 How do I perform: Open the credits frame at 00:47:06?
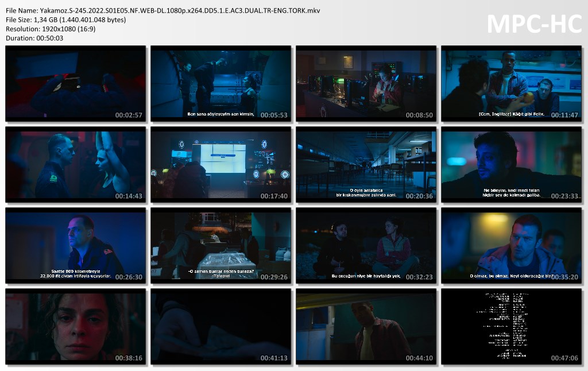512,326
